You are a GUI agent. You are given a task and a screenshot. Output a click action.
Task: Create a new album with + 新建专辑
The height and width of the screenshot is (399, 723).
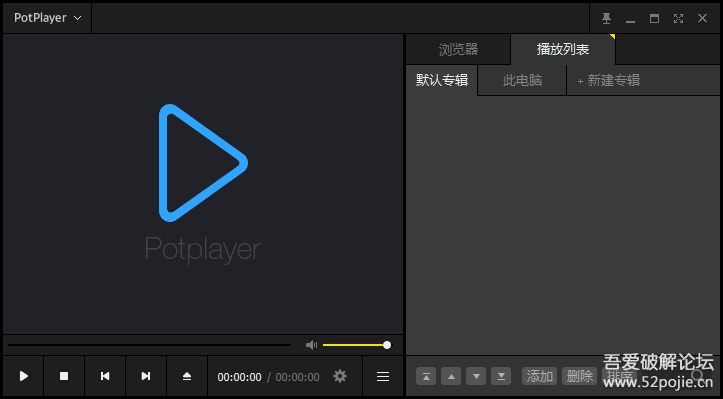609,80
